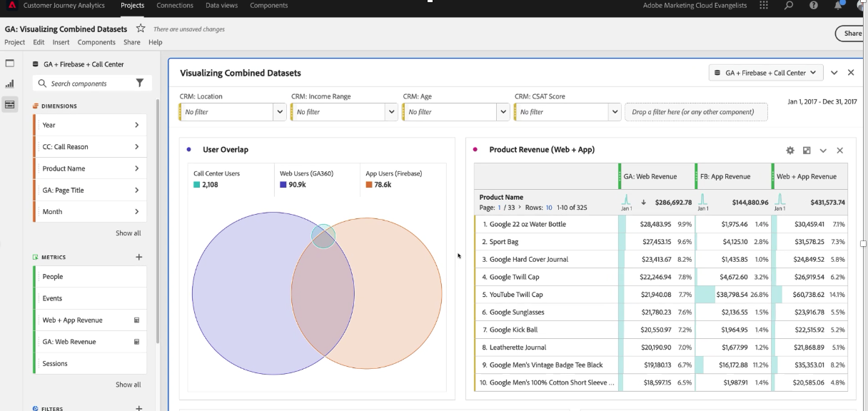Open the Edit menu

(39, 42)
